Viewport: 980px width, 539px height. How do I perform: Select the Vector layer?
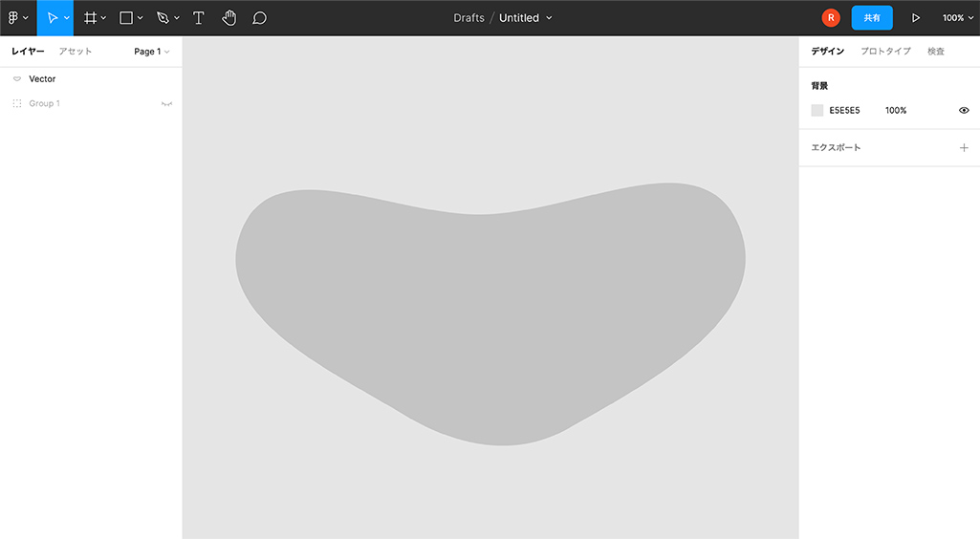pos(91,78)
